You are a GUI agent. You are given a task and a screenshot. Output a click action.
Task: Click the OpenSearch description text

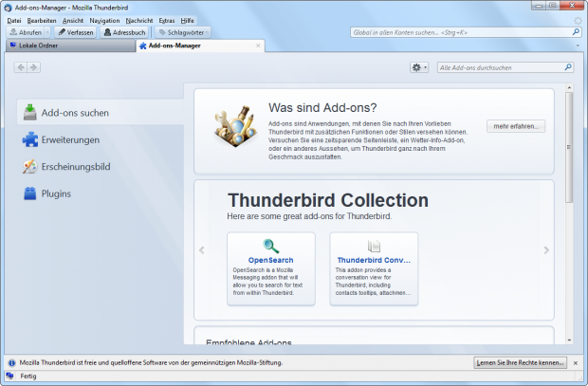point(267,282)
